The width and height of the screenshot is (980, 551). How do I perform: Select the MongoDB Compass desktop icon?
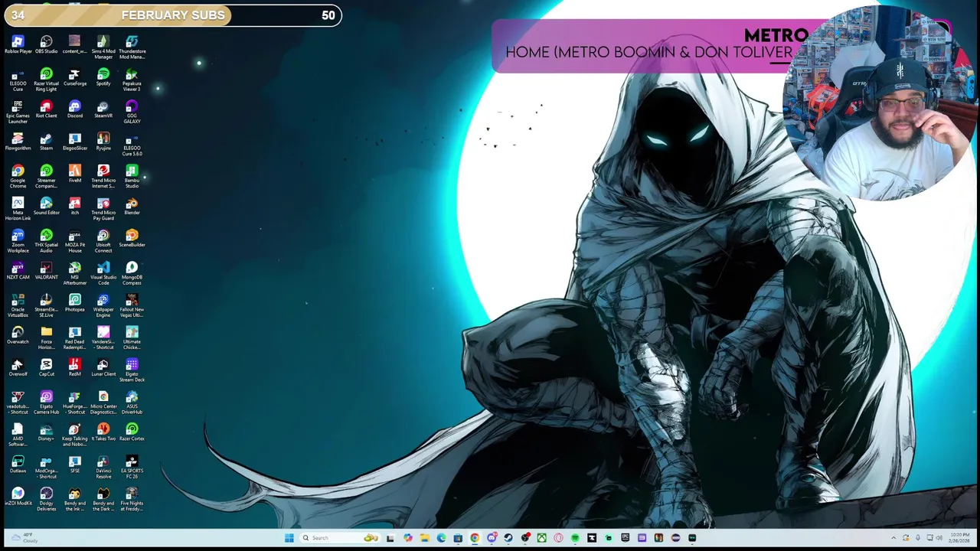132,273
